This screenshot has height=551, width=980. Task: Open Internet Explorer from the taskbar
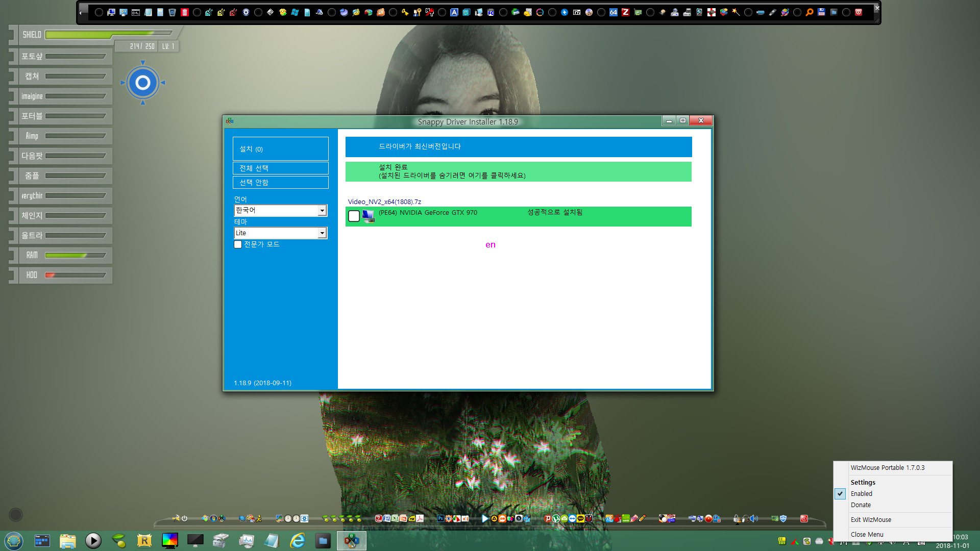point(297,540)
